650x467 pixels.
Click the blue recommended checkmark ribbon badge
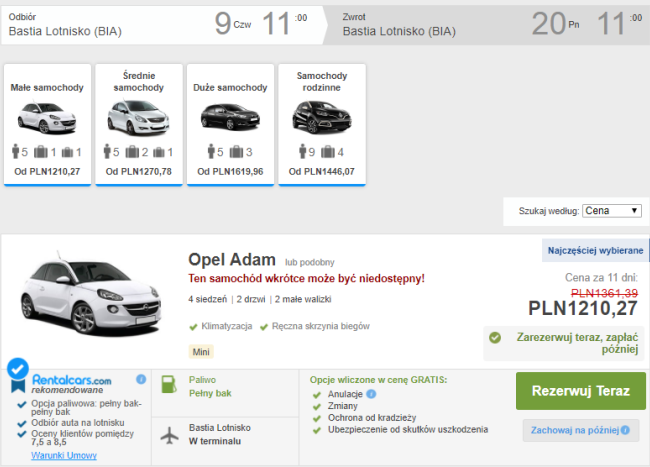click(18, 375)
